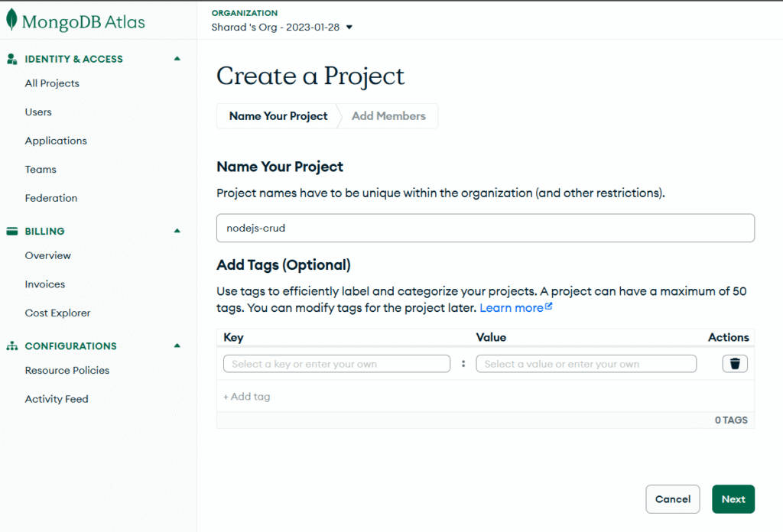Collapse the Configurations section arrow
This screenshot has width=783, height=532.
(177, 345)
